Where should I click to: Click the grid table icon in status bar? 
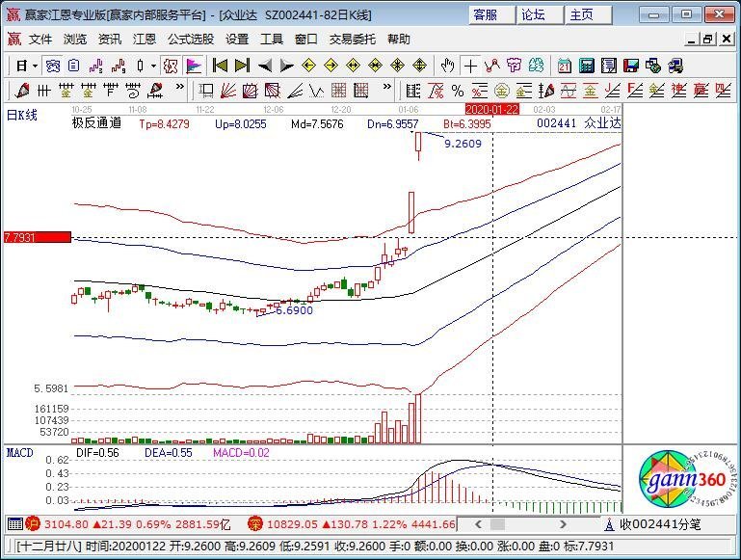[15, 523]
